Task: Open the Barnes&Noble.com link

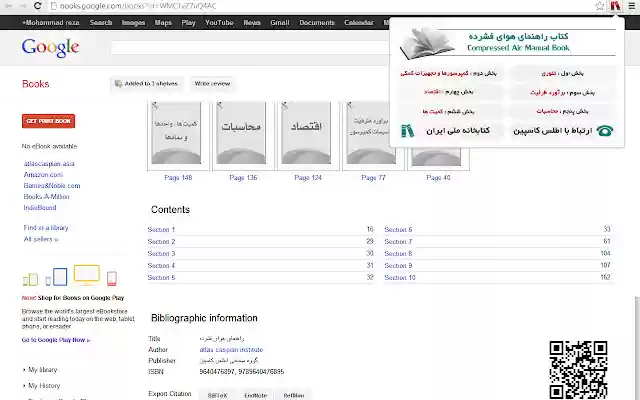Action: point(52,186)
